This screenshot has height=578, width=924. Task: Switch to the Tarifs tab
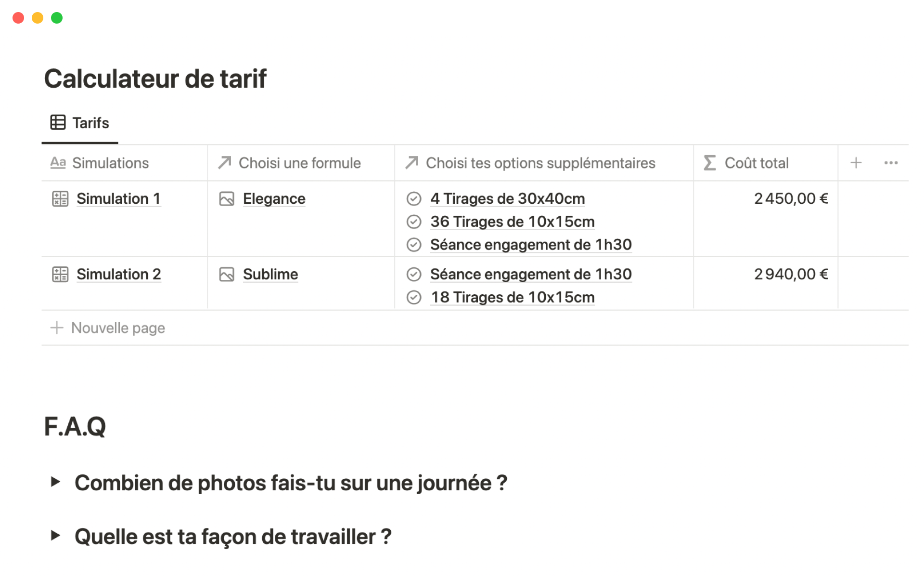[x=90, y=123]
